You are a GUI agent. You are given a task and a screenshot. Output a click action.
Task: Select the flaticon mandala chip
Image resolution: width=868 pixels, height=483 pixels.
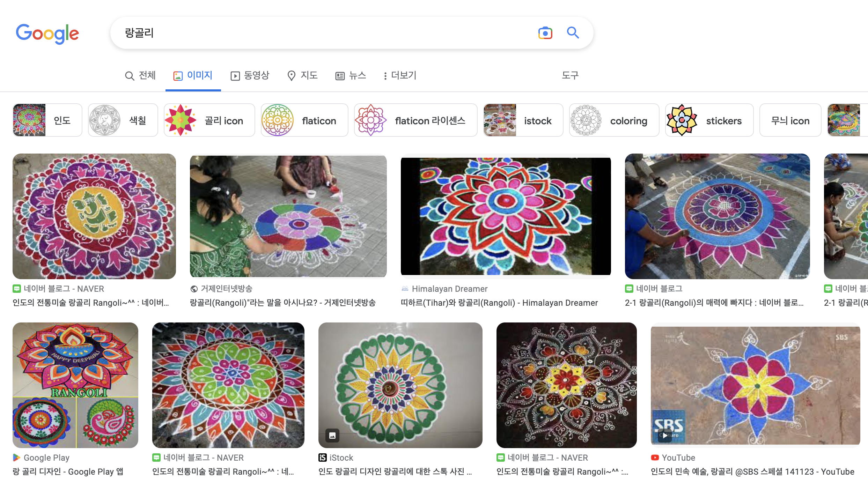pyautogui.click(x=304, y=120)
